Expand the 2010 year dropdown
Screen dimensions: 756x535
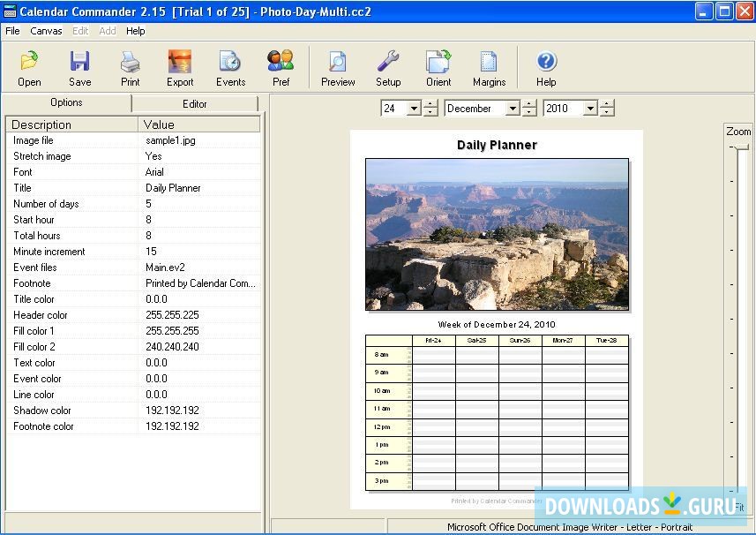coord(590,109)
